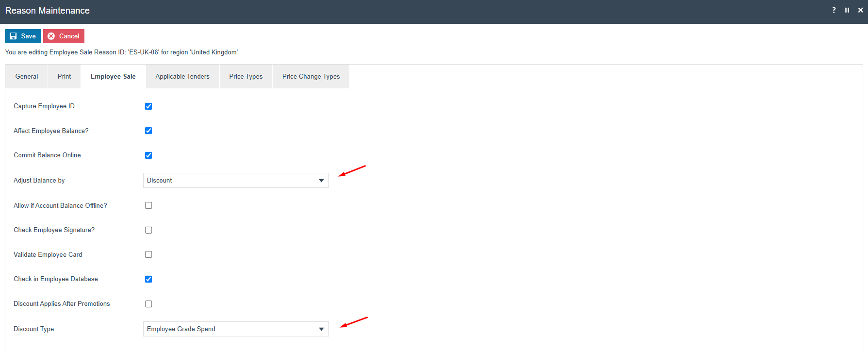The image size is (868, 352).
Task: Click the Discount Applies After Promotions label
Action: pyautogui.click(x=62, y=303)
